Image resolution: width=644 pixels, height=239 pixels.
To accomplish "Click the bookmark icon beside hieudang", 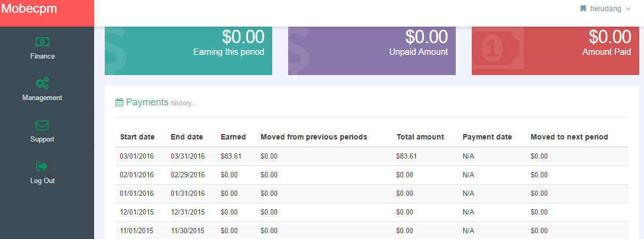I will [583, 9].
